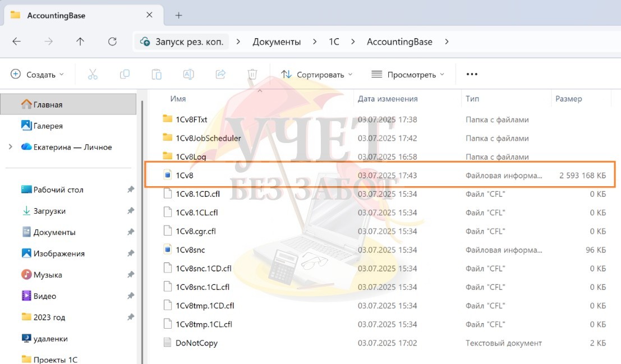Screen dimensions: 621x364
Task: Expand Екатерина — Личное tree node
Action: pyautogui.click(x=10, y=147)
